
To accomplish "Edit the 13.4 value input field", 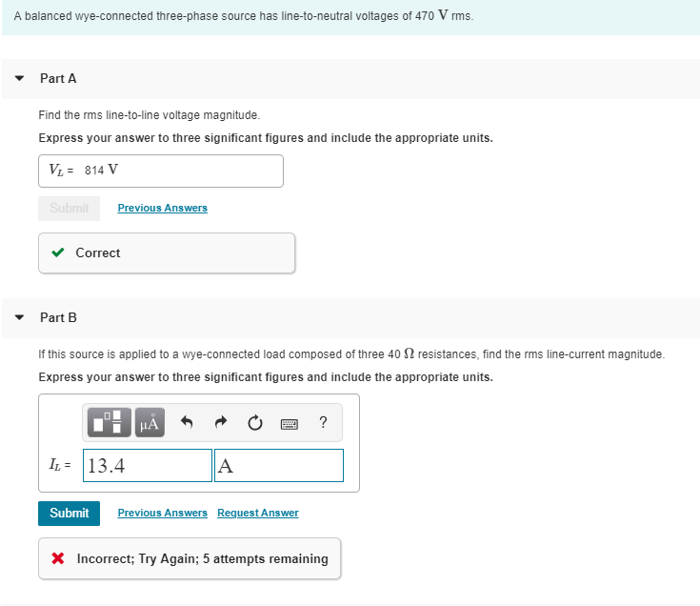I will pyautogui.click(x=148, y=465).
